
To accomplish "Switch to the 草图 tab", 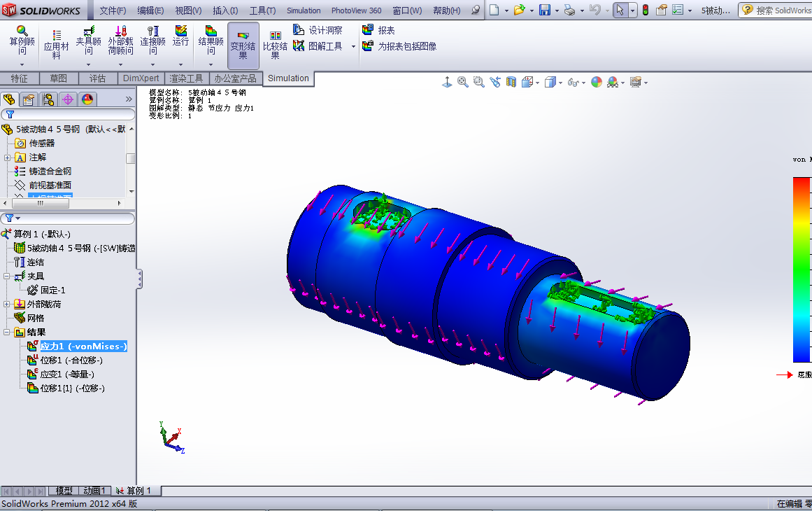I will (x=59, y=78).
